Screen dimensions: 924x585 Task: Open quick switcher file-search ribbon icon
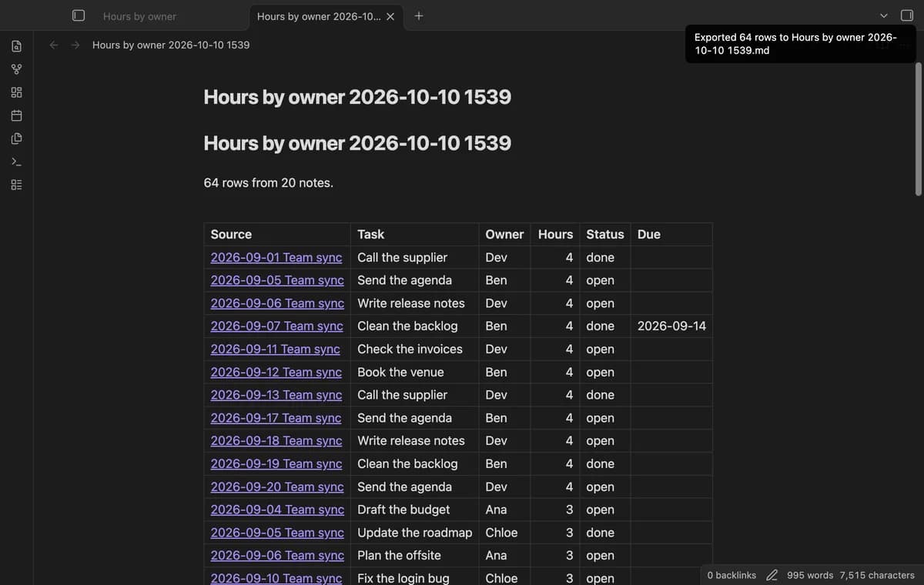point(16,47)
